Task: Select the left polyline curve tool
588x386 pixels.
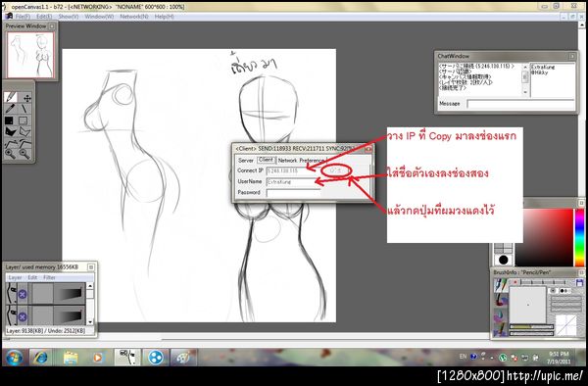Action: pyautogui.click(x=11, y=143)
